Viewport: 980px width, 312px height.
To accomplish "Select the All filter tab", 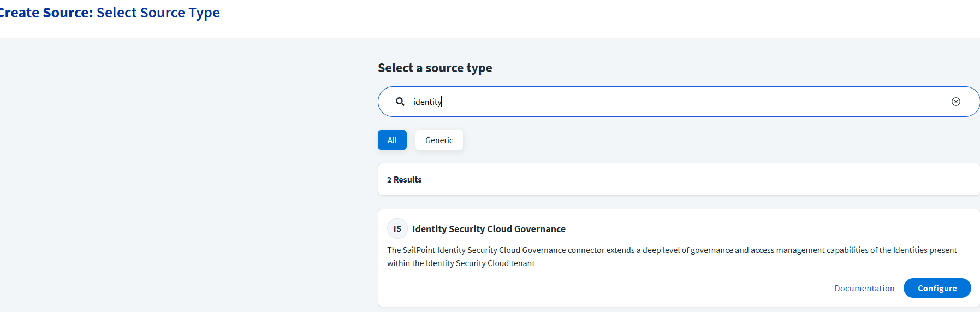I will pyautogui.click(x=392, y=140).
